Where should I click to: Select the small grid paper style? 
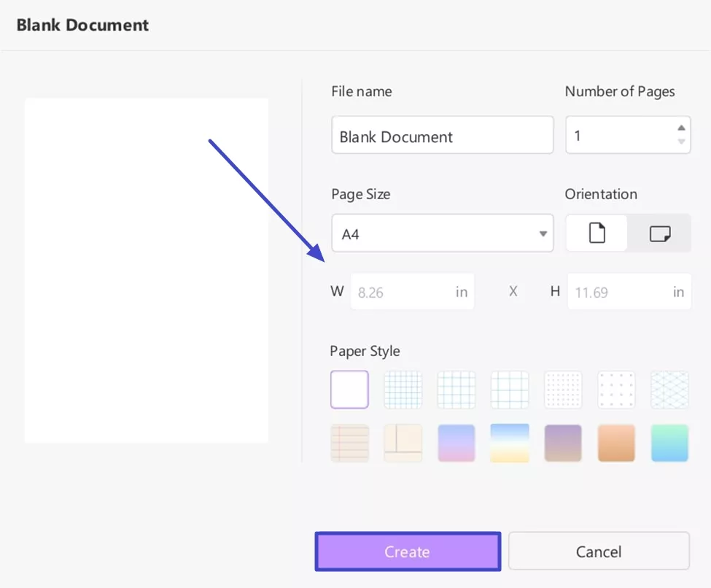tap(456, 389)
